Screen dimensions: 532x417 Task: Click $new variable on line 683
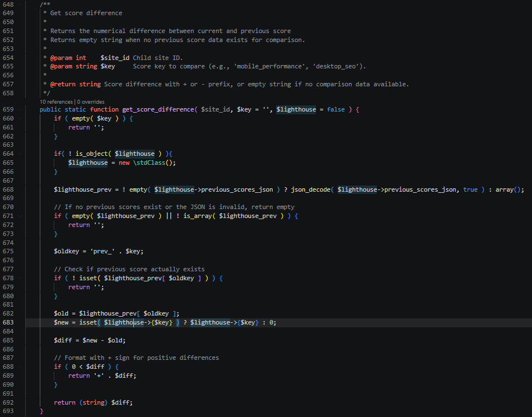[61, 322]
